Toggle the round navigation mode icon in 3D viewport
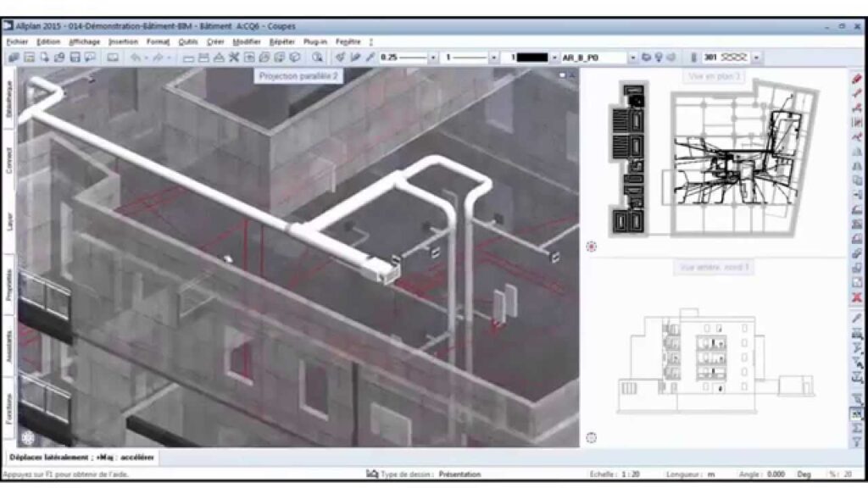This screenshot has height=488, width=868. pos(28,438)
